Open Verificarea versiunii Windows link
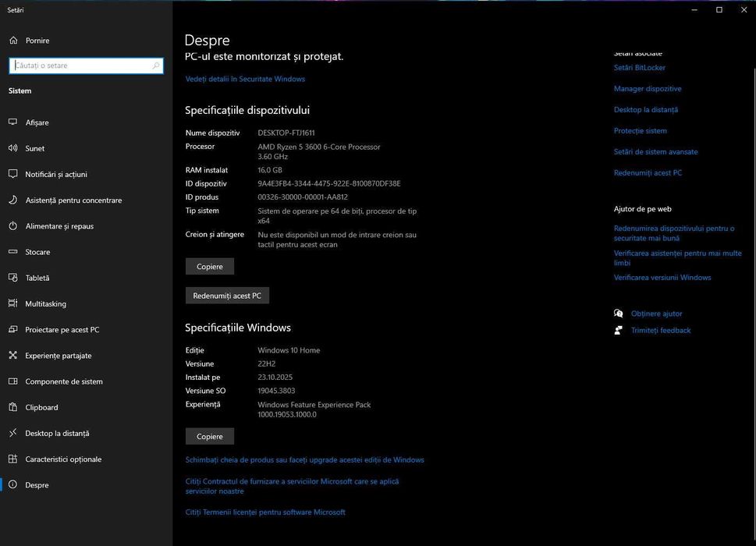The image size is (756, 546). coord(662,278)
